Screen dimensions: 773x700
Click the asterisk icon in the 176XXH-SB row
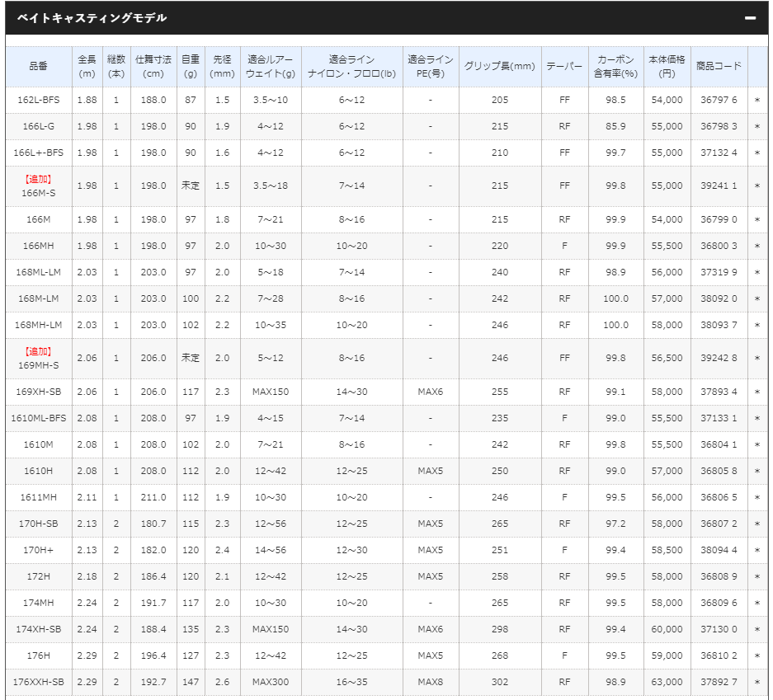pyautogui.click(x=757, y=682)
